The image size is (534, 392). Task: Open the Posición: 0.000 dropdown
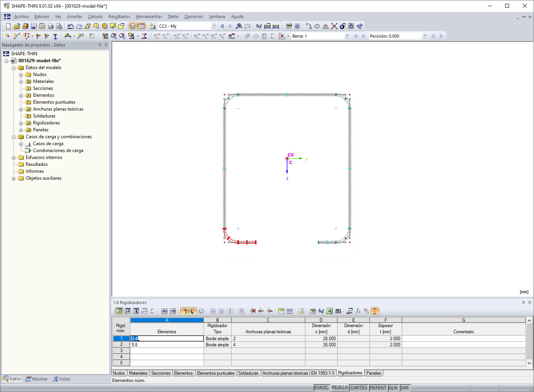pyautogui.click(x=425, y=36)
